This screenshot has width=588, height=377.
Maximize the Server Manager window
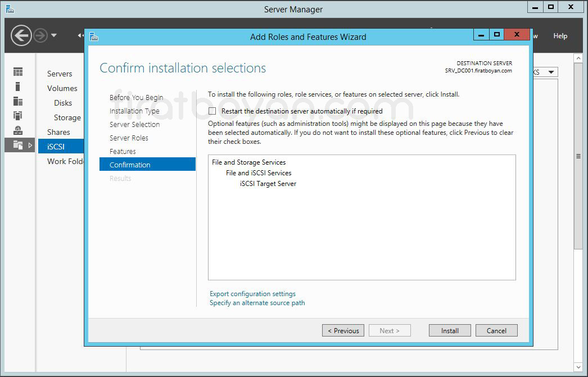click(550, 7)
